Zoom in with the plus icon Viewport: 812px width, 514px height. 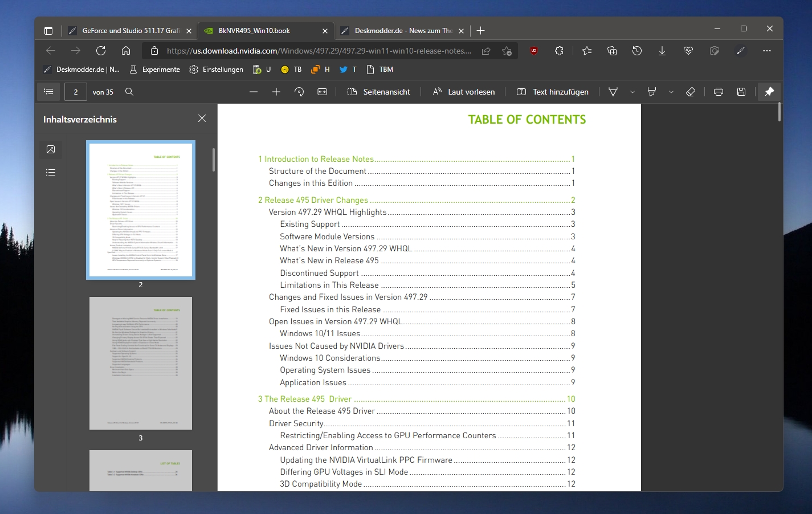click(x=276, y=92)
